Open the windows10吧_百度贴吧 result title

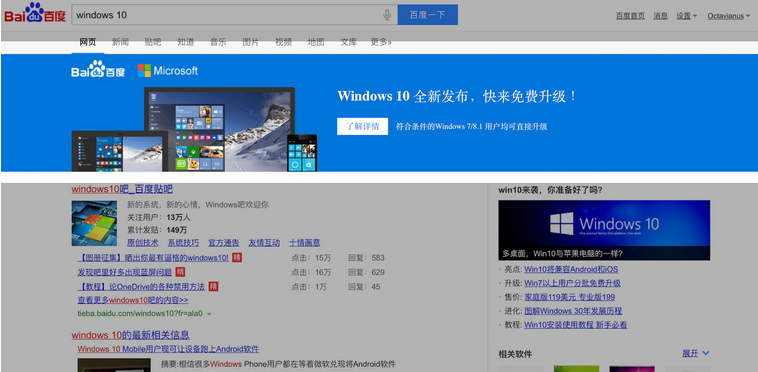click(x=122, y=189)
